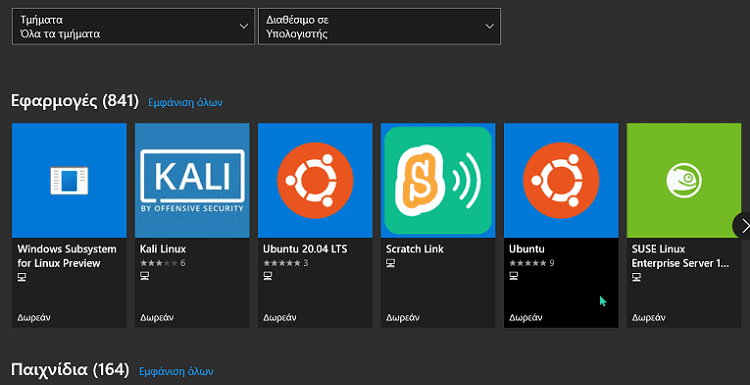Click the PC device icon under Scratch Link
Viewport: 750px width, 385px height.
point(390,263)
